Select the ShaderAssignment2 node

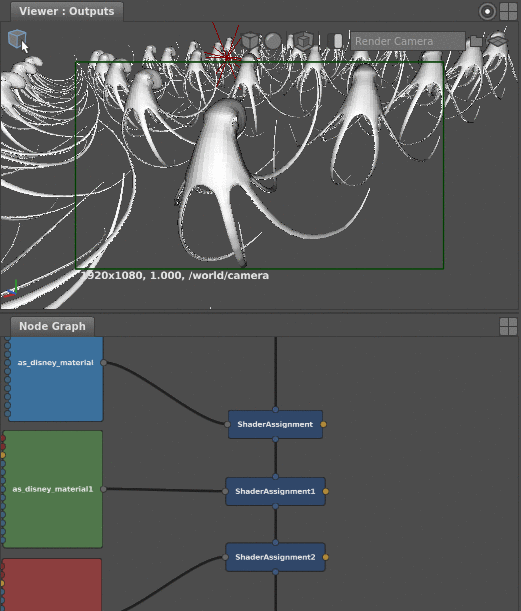coord(275,557)
